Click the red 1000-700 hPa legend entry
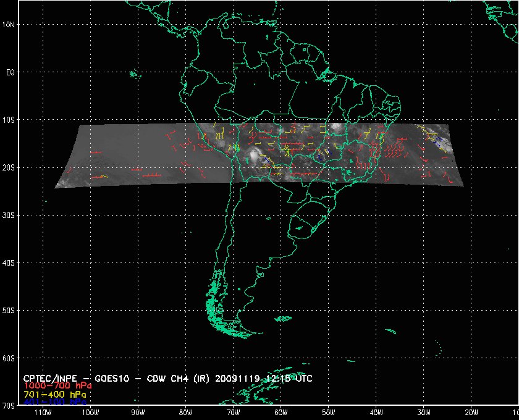The height and width of the screenshot is (420, 519). (x=53, y=385)
